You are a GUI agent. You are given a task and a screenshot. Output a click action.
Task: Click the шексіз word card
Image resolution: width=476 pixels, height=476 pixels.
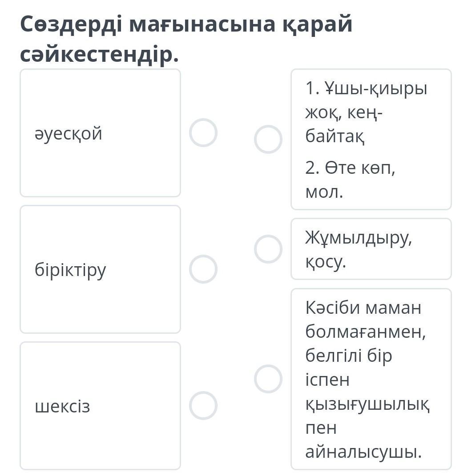100,406
